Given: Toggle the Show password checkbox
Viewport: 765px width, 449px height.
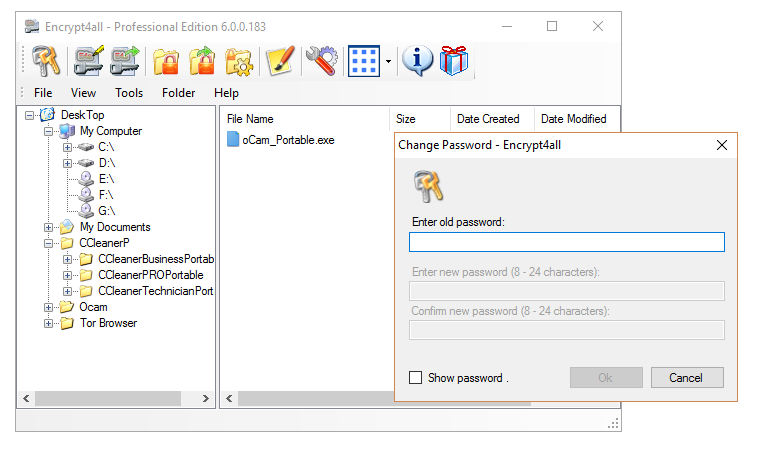Looking at the screenshot, I should coord(415,378).
